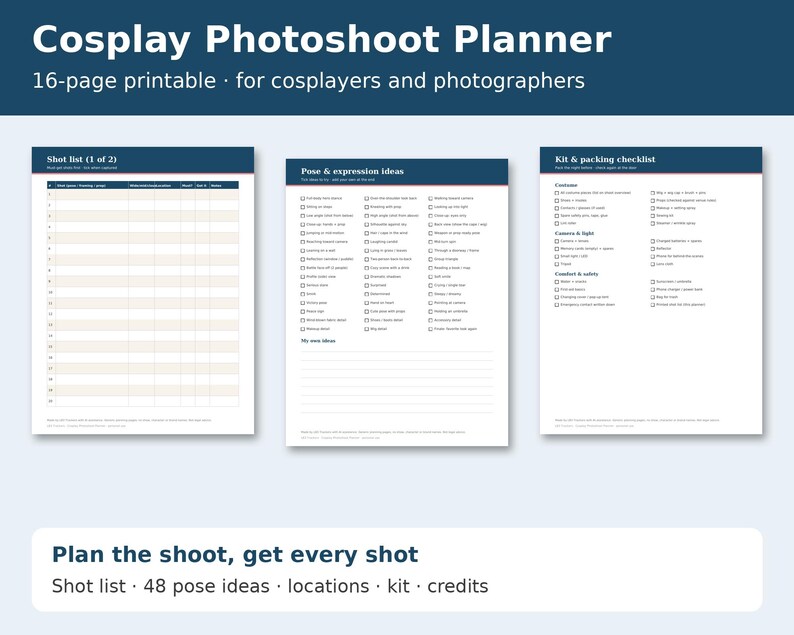Image resolution: width=794 pixels, height=635 pixels.
Task: Click the 'Pose & expression ideas' page heading
Action: tap(352, 171)
